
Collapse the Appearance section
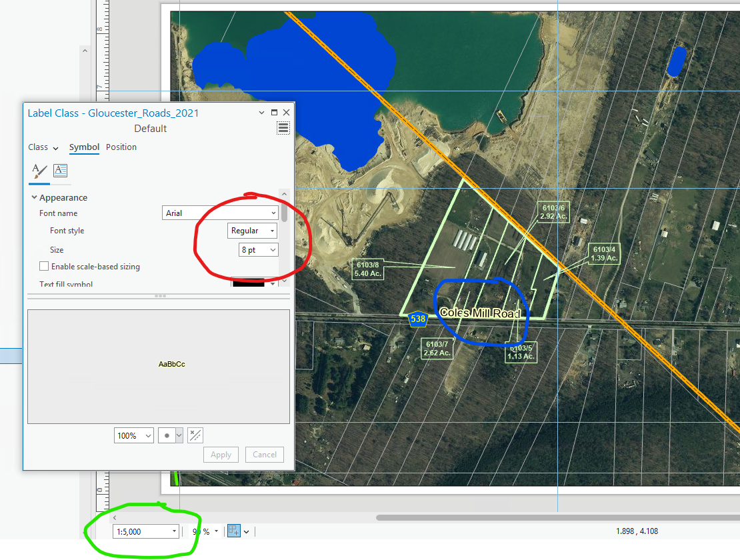[x=34, y=197]
